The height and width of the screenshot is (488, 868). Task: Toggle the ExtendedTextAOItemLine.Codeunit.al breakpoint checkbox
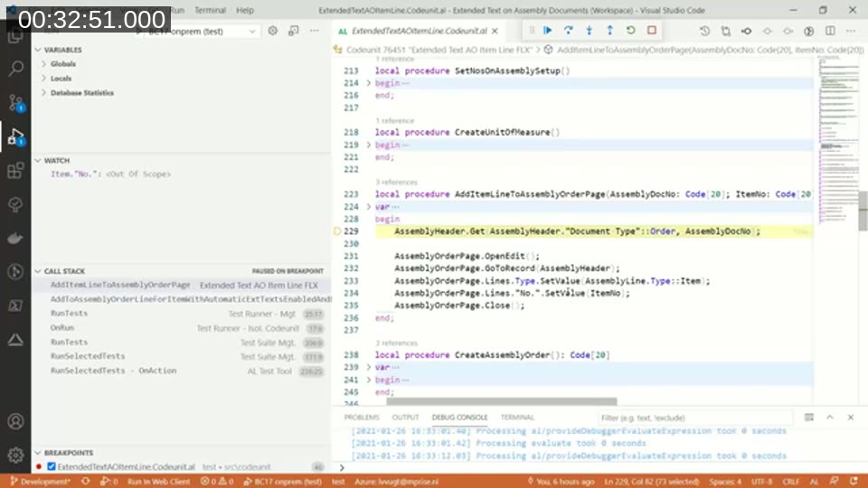(x=52, y=466)
